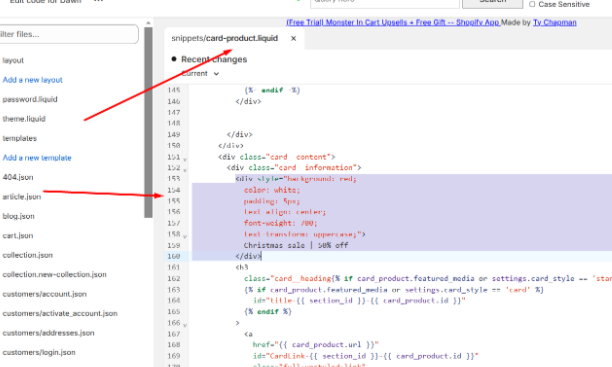
Task: Open the Current version dropdown
Action: coord(200,73)
